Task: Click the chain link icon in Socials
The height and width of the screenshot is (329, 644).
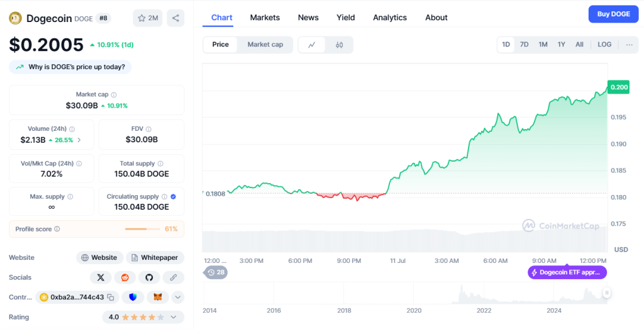Action: 174,277
